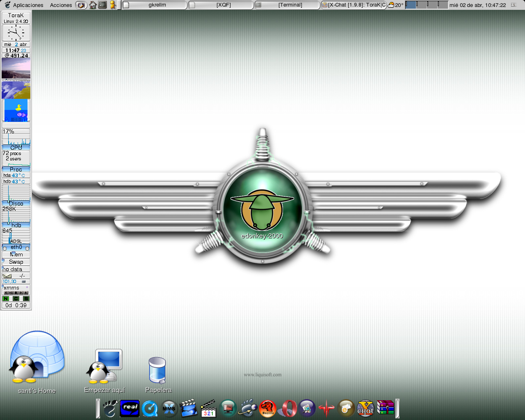Click the home folder icon in top panel
525x420 pixels.
(x=93, y=5)
